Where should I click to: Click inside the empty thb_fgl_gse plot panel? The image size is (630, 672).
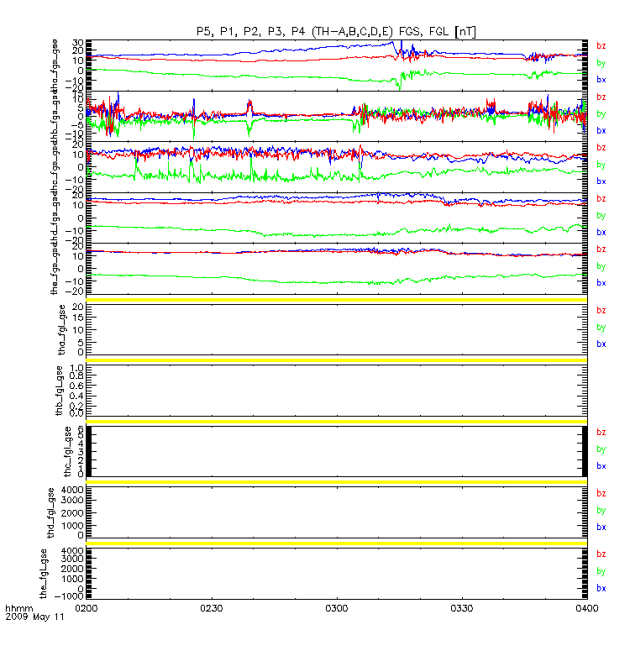tap(337, 391)
